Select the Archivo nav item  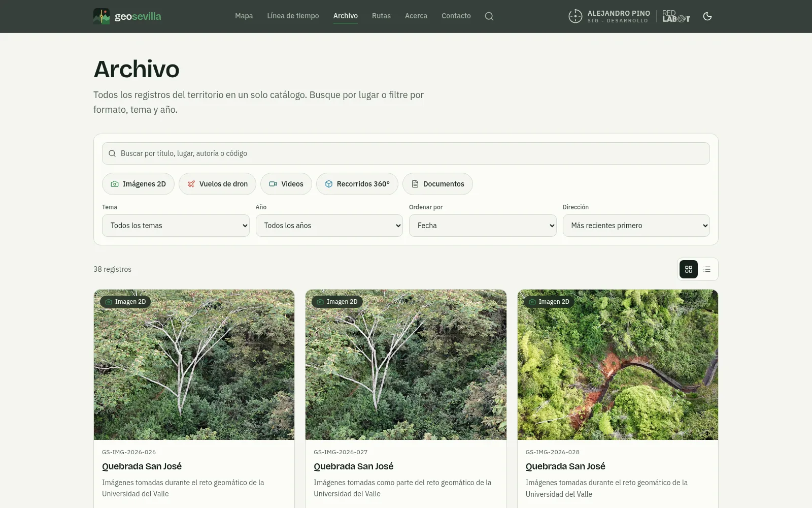pos(346,16)
